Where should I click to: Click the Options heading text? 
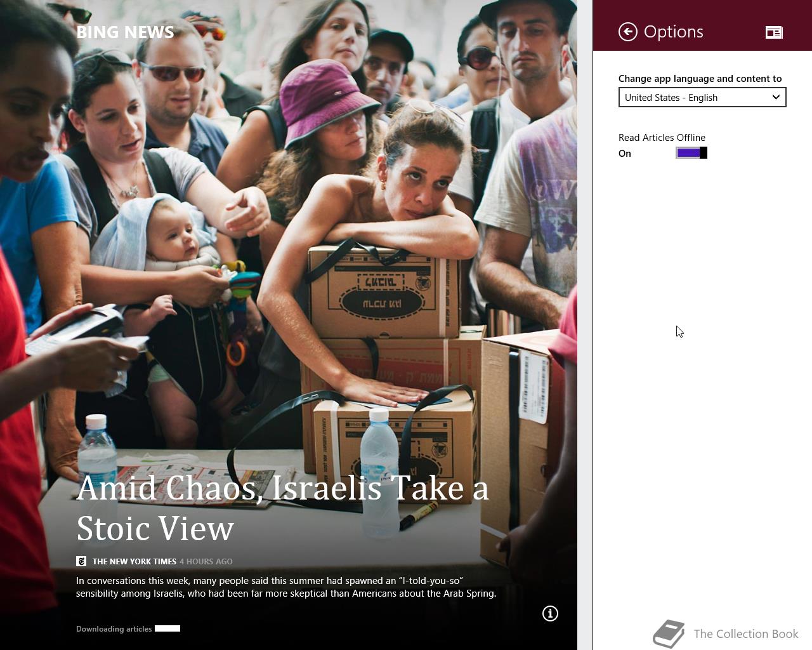[x=673, y=32]
